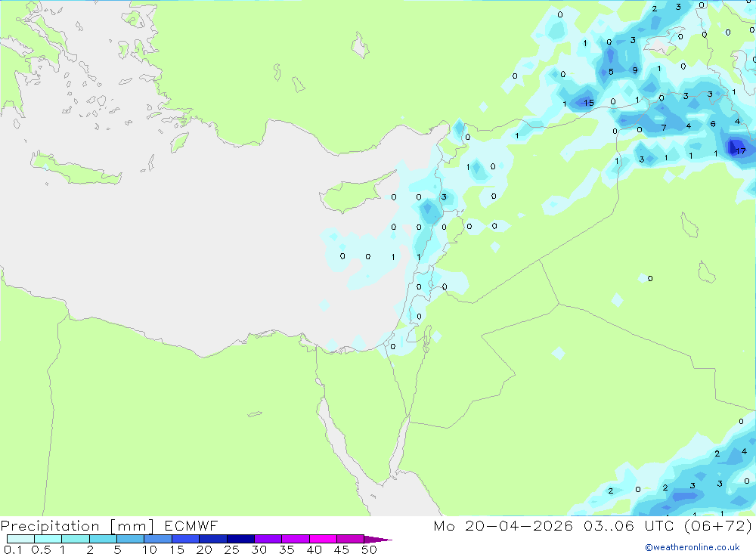The width and height of the screenshot is (756, 554).
Task: Click the "30" legend scale label
Action: (x=259, y=549)
